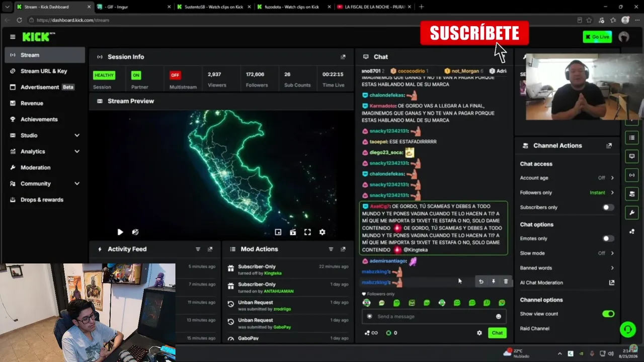Viewport: 644px width, 362px height.
Task: Expand the Community sidebar section
Action: click(45, 184)
